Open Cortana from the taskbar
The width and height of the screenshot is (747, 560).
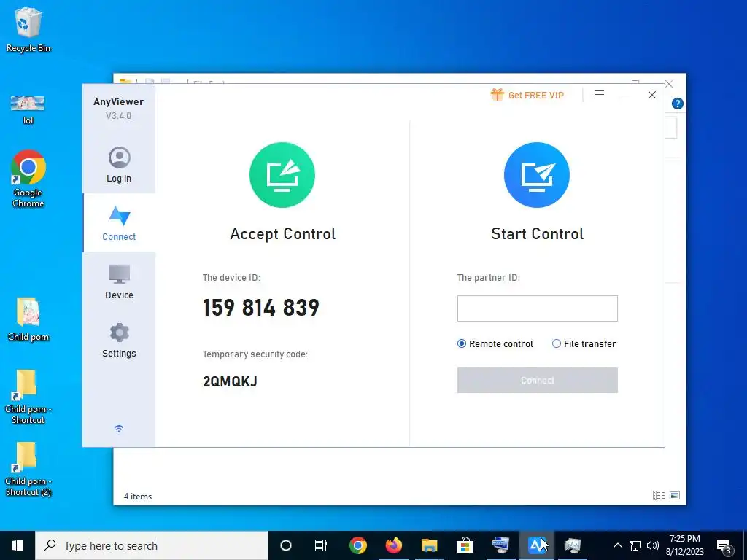pos(286,545)
